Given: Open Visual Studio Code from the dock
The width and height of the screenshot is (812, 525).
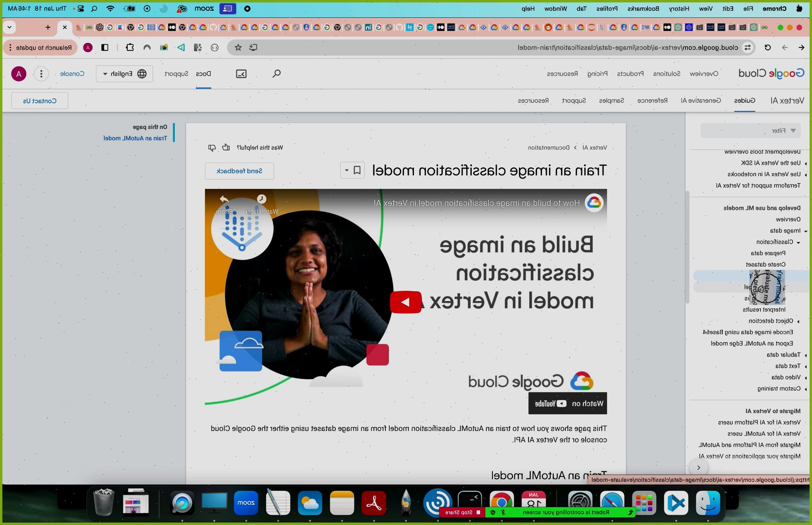Looking at the screenshot, I should tap(676, 503).
